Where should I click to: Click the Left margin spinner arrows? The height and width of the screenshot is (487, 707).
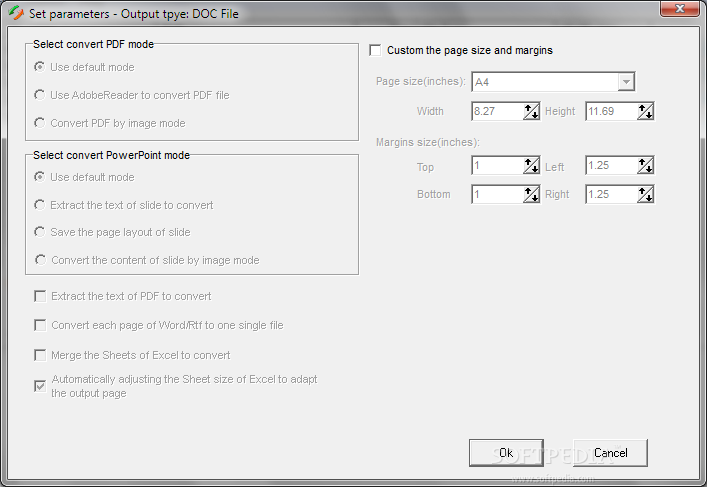(646, 165)
